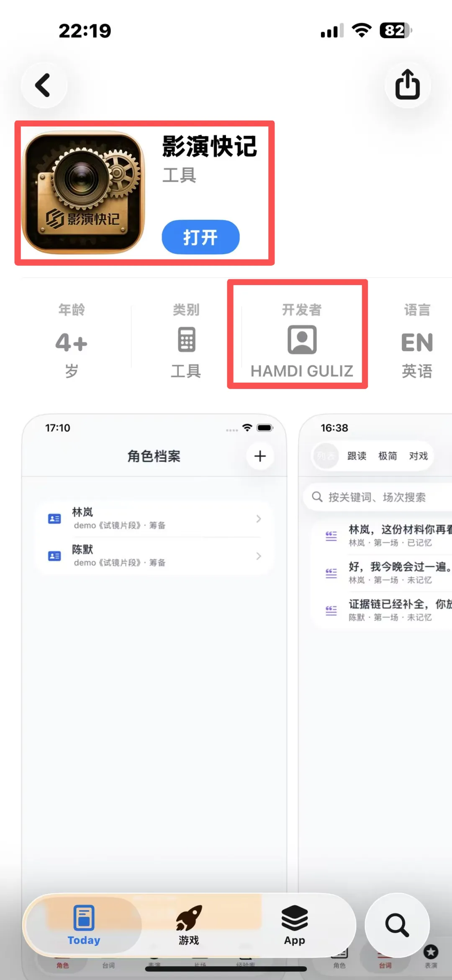Select the 跟读 segment
The height and width of the screenshot is (980, 452).
click(357, 456)
